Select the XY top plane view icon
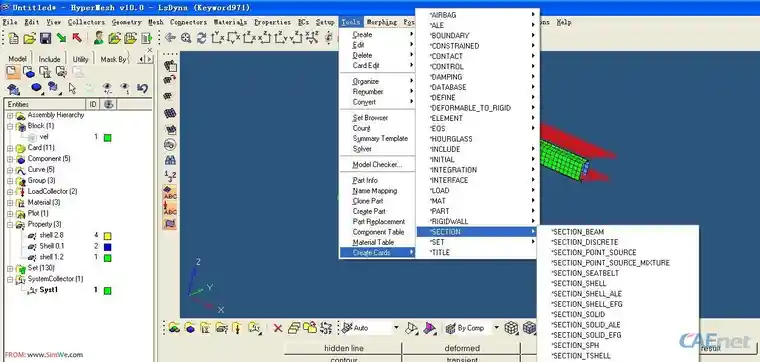This screenshot has height=362, width=760. (219, 37)
